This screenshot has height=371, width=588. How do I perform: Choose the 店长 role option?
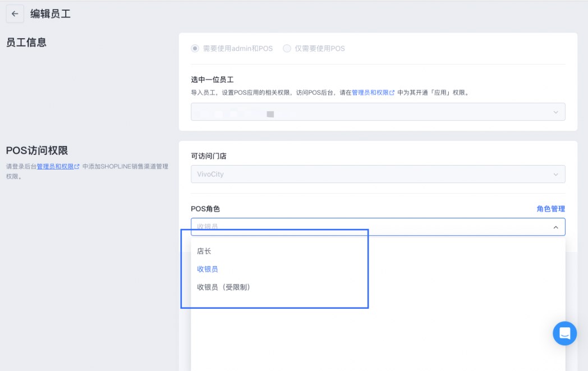pyautogui.click(x=378, y=251)
